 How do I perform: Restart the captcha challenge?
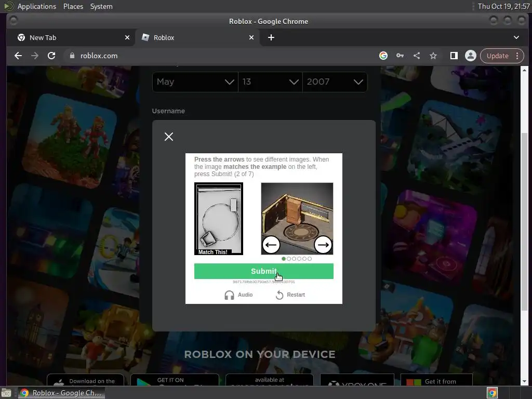[x=290, y=295]
